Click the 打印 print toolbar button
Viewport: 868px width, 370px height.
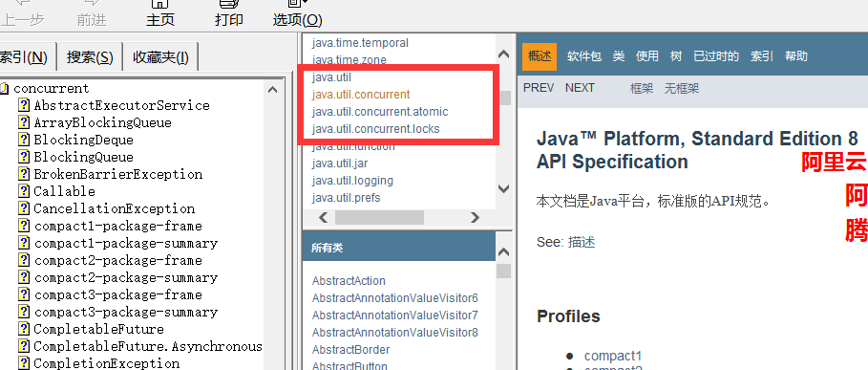[x=228, y=14]
